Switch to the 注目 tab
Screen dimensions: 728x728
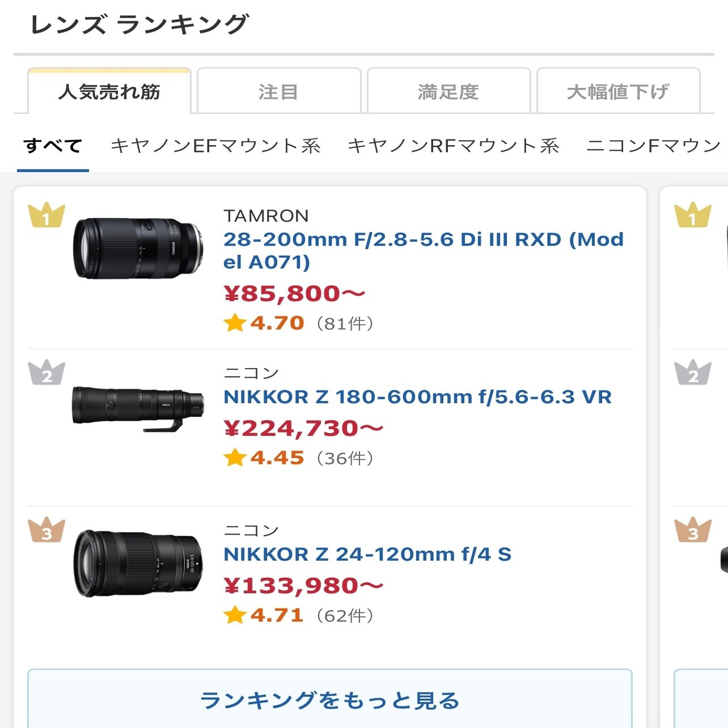click(x=279, y=91)
